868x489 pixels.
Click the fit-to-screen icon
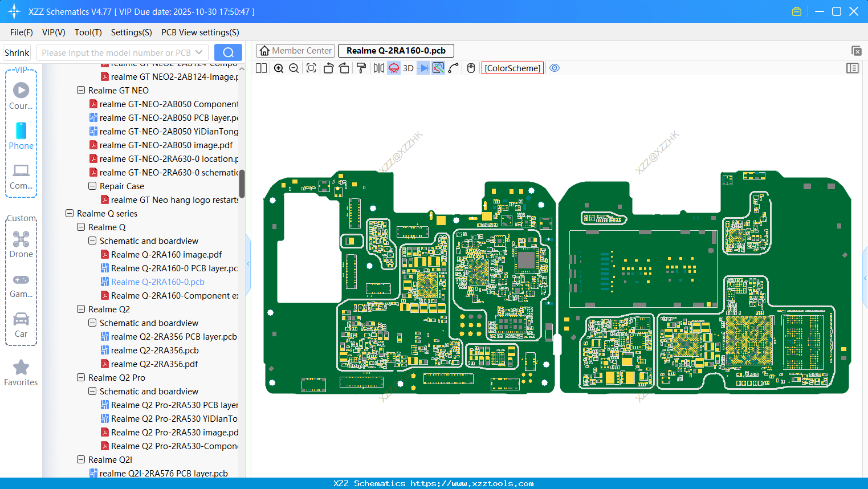[x=311, y=68]
